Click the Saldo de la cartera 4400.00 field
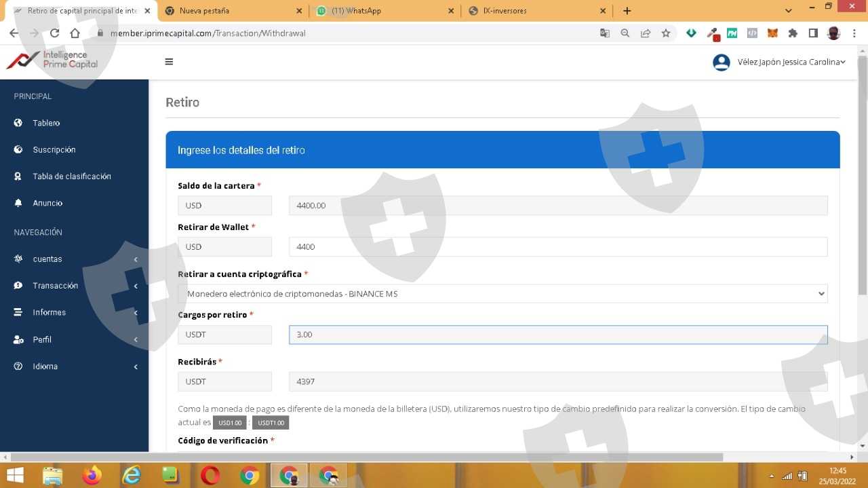This screenshot has height=488, width=868. coord(558,206)
